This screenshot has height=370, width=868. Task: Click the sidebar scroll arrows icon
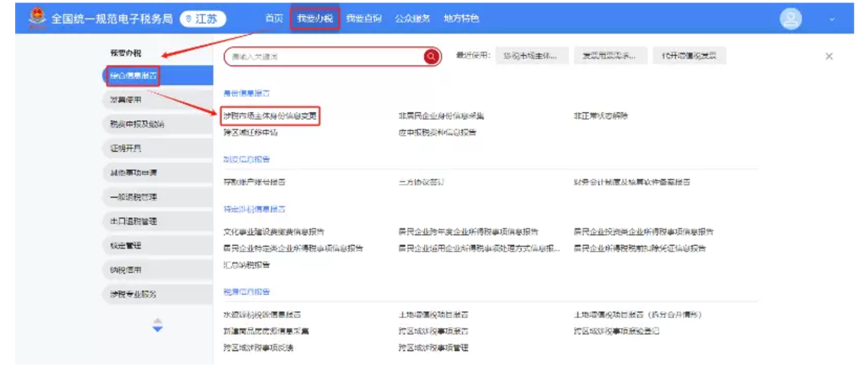[x=157, y=325]
